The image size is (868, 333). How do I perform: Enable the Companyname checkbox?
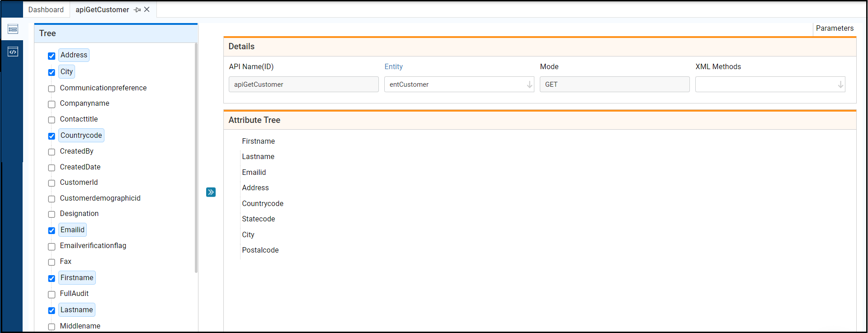click(x=52, y=104)
